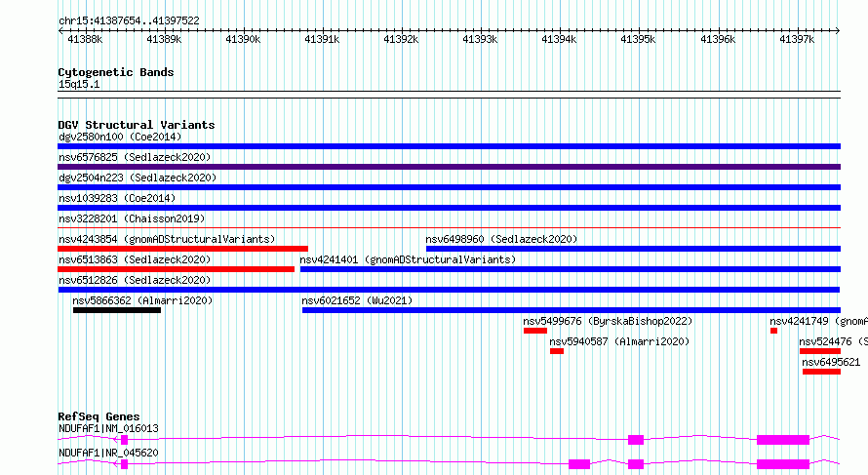Select the red nsv4243854 variant bar

click(182, 249)
